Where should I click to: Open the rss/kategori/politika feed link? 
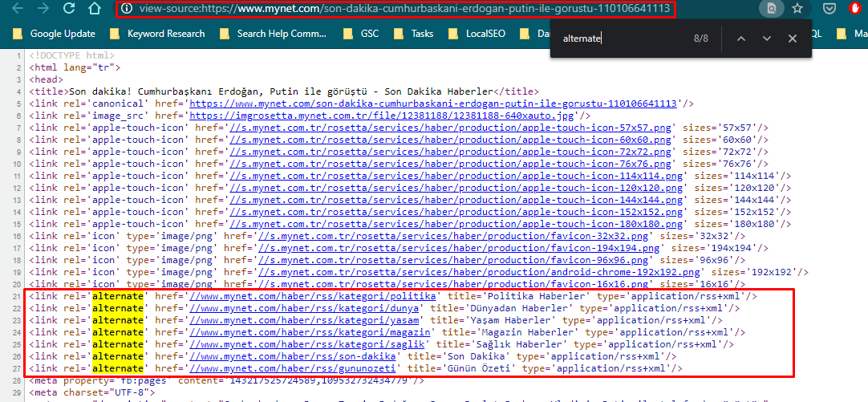coord(313,296)
